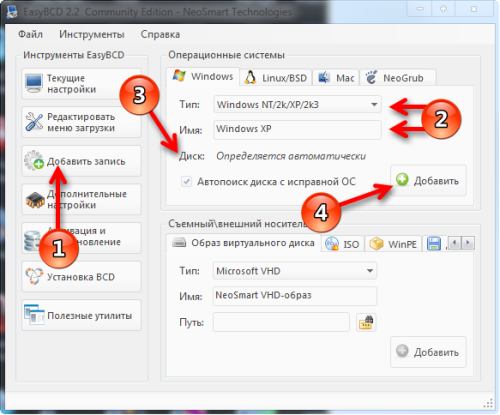Screen dimensions: 500x415
Task: Expand the Microsoft VHD type dropdown
Action: tap(295, 271)
